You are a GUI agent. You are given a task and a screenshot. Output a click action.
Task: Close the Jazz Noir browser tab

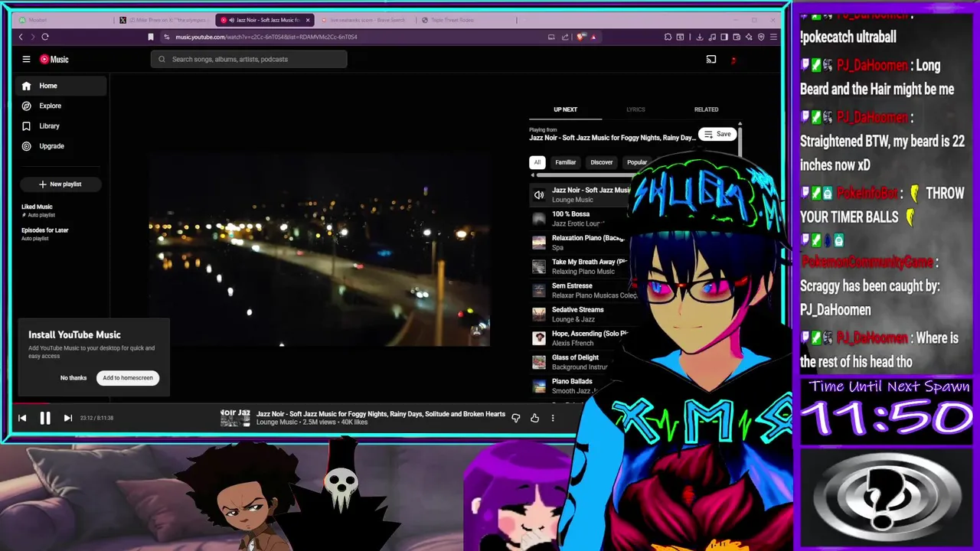click(308, 20)
